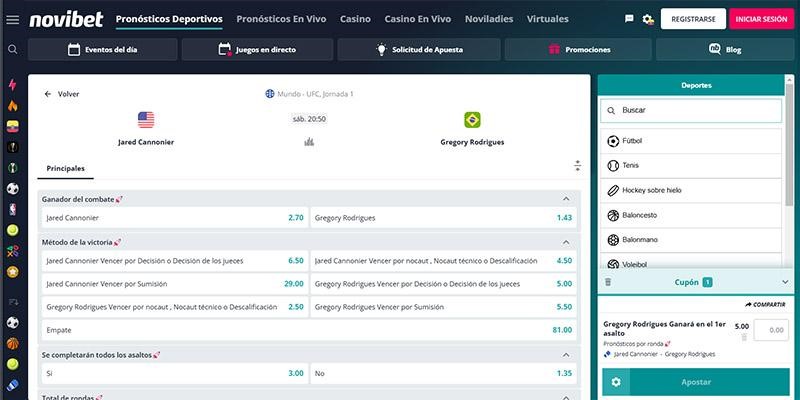Click the Novibet logo
Image resolution: width=800 pixels, height=400 pixels.
click(x=66, y=19)
